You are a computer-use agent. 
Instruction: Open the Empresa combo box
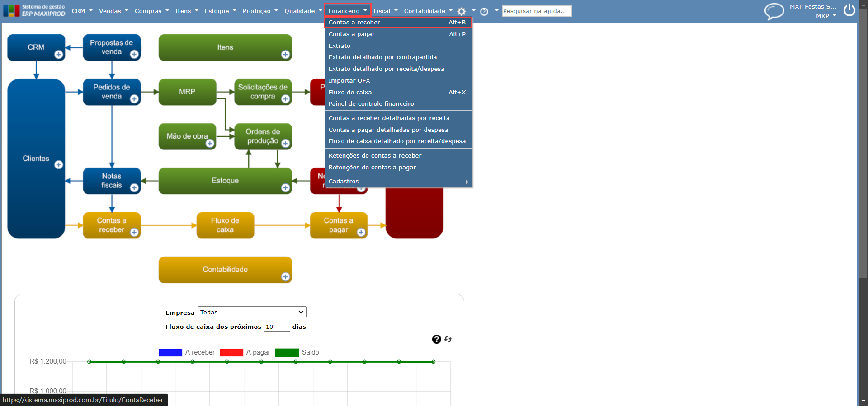point(252,312)
